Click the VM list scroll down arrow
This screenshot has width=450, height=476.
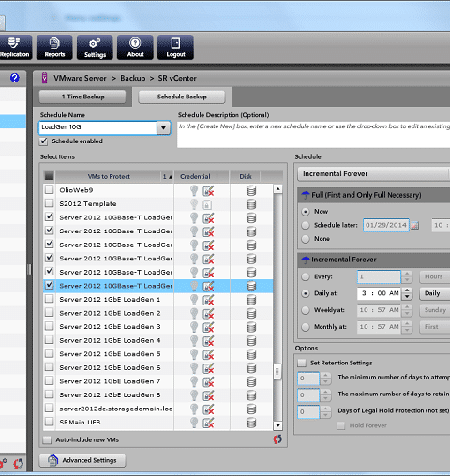pos(277,425)
